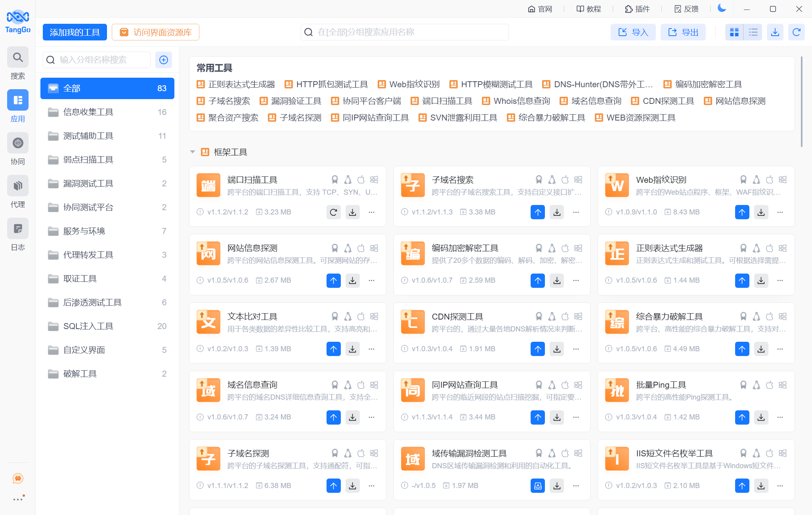Open 访问界面资源库

click(156, 32)
